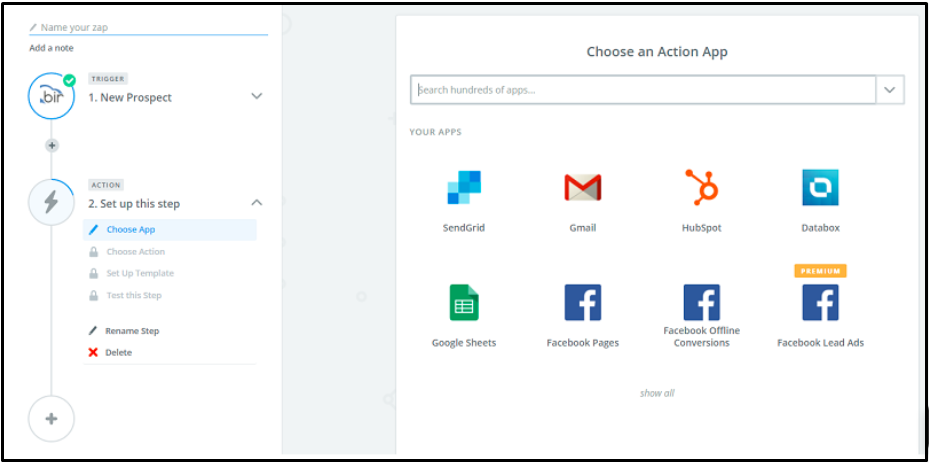Click the lightning bolt action step icon
Image resolution: width=929 pixels, height=463 pixels.
[52, 202]
